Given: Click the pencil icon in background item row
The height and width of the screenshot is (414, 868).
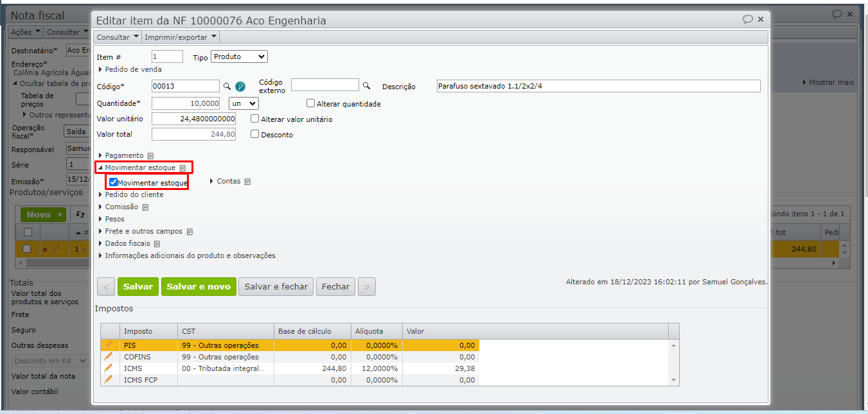Looking at the screenshot, I should point(55,249).
